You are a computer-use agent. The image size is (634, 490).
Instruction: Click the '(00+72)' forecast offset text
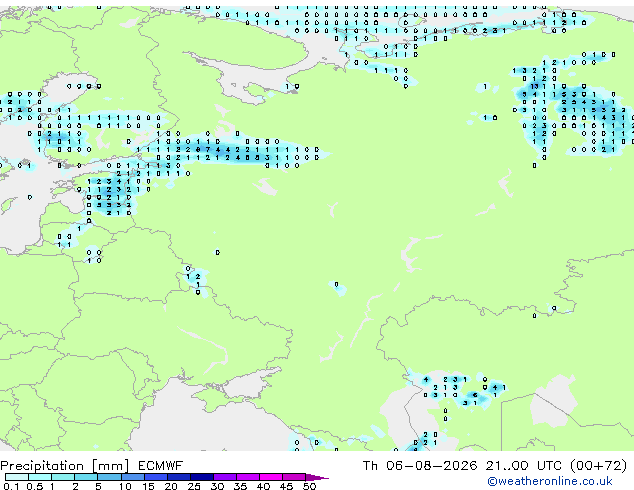click(599, 466)
